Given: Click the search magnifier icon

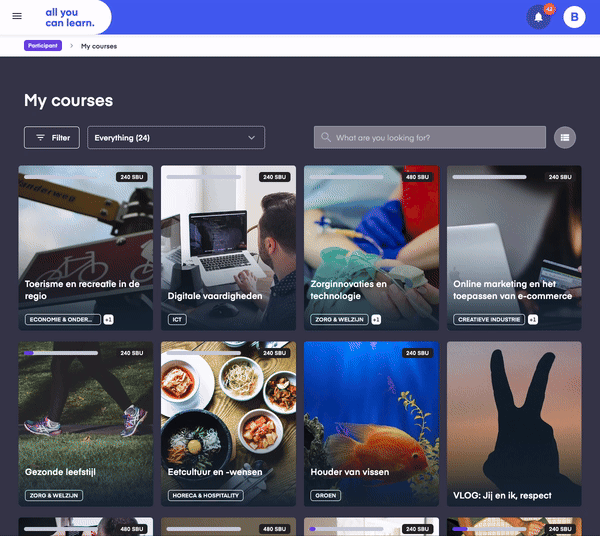Looking at the screenshot, I should coord(325,137).
